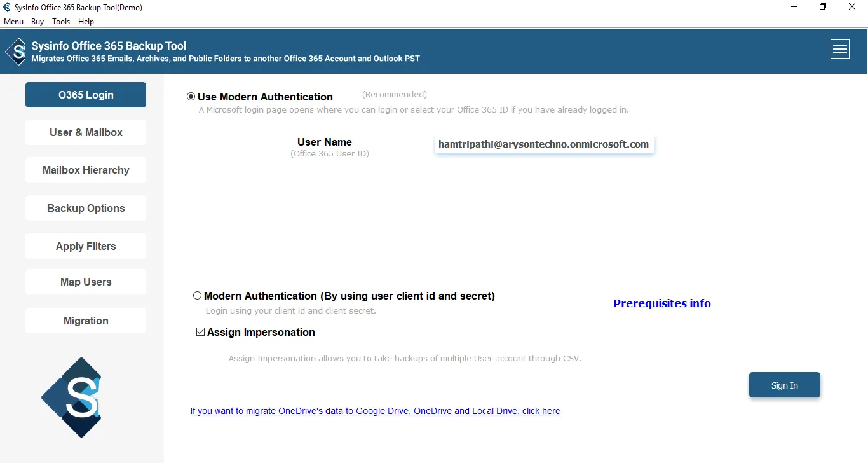The width and height of the screenshot is (868, 463).
Task: Open the Buy menu
Action: tap(37, 22)
